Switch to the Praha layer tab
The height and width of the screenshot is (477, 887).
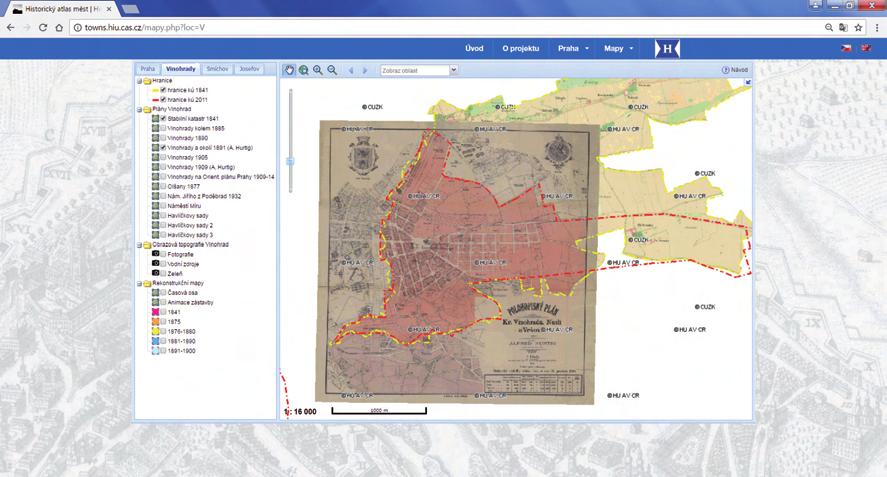coord(148,69)
